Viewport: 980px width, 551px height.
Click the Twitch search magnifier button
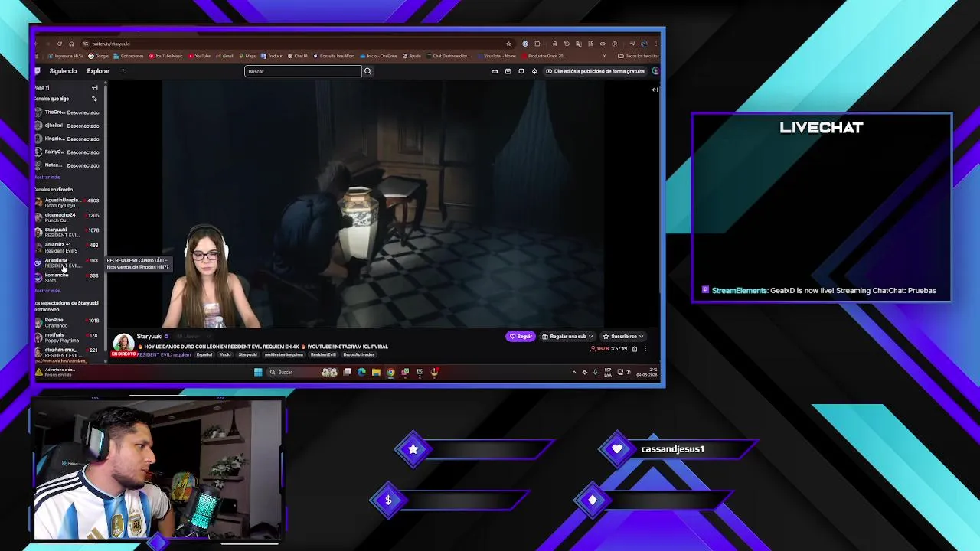[x=367, y=71]
